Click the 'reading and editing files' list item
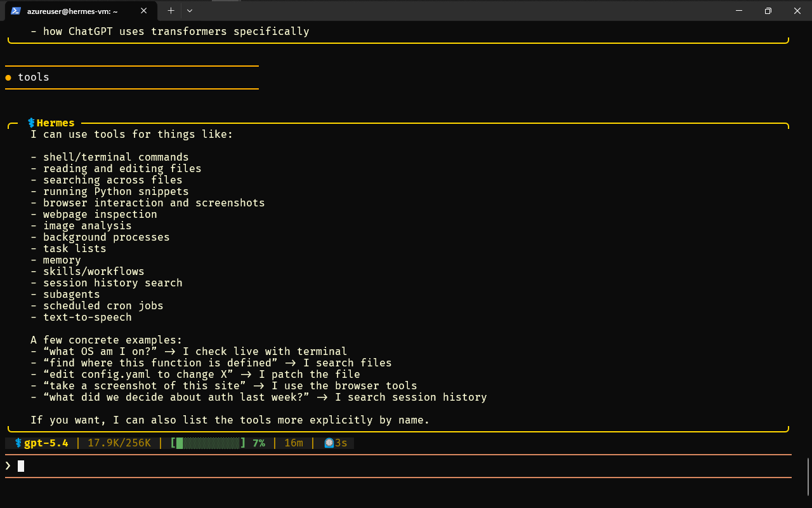Image resolution: width=812 pixels, height=508 pixels. 116,168
